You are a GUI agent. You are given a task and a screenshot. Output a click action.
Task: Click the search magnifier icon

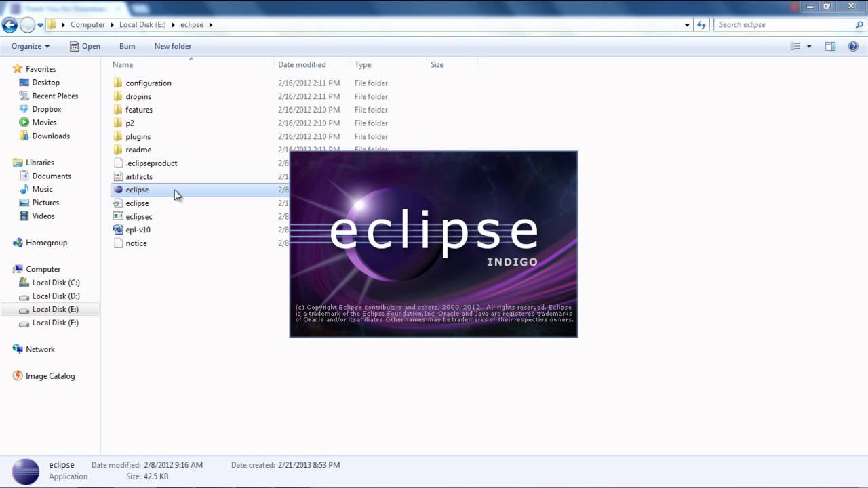[859, 25]
